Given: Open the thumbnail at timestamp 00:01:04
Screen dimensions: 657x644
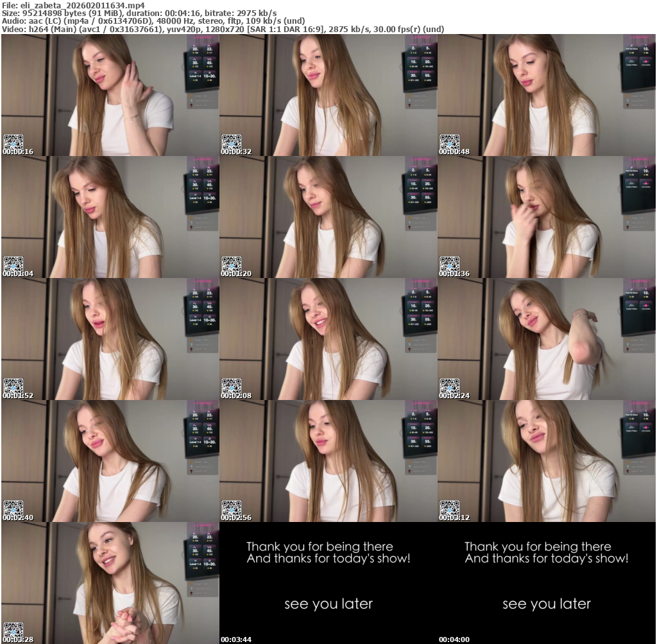Looking at the screenshot, I should tap(110, 216).
